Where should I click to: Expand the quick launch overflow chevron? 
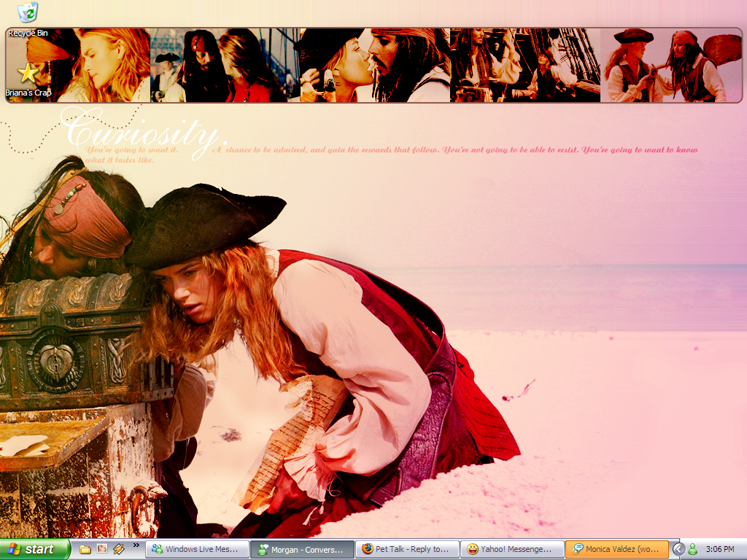[x=136, y=545]
